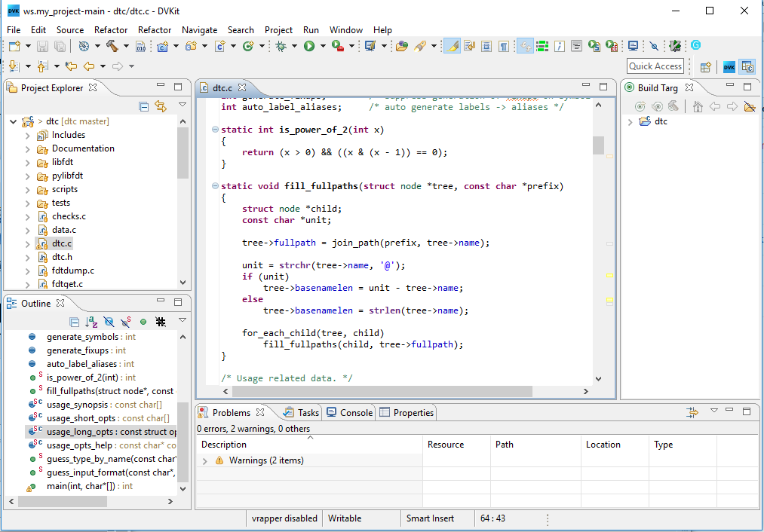Screen dimensions: 764x532
Task: Click the Search flashlight icon
Action: [x=419, y=46]
